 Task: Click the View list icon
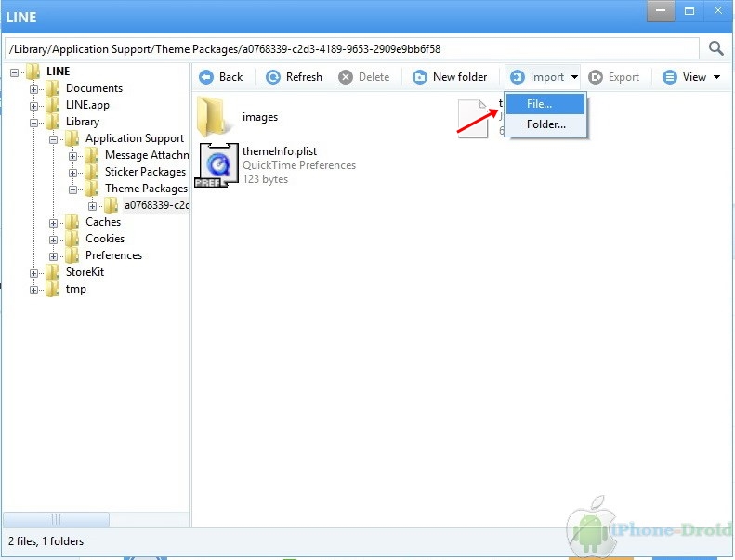669,77
